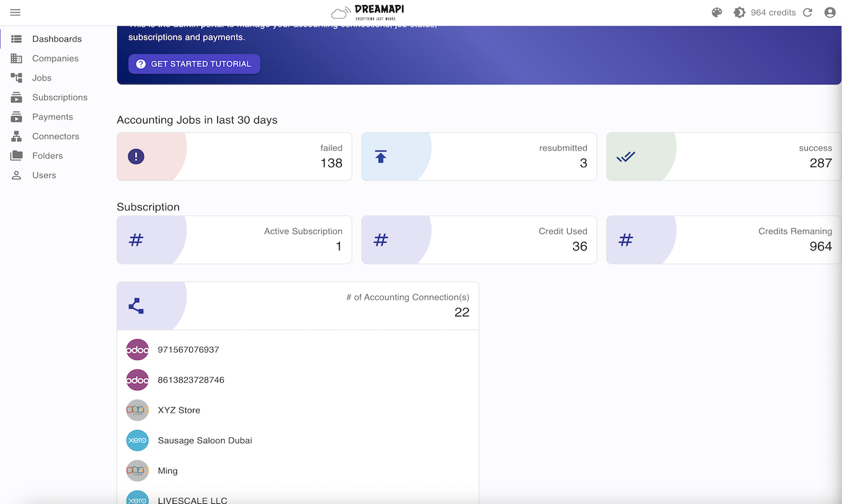Screen dimensions: 842x504
Task: Select connection 971567076937
Action: 297,350
